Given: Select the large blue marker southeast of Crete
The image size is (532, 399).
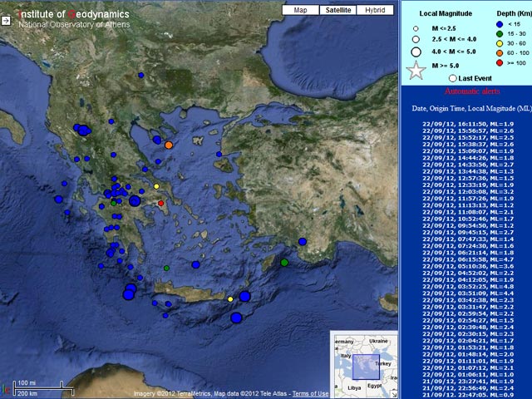Looking at the screenshot, I should [236, 318].
